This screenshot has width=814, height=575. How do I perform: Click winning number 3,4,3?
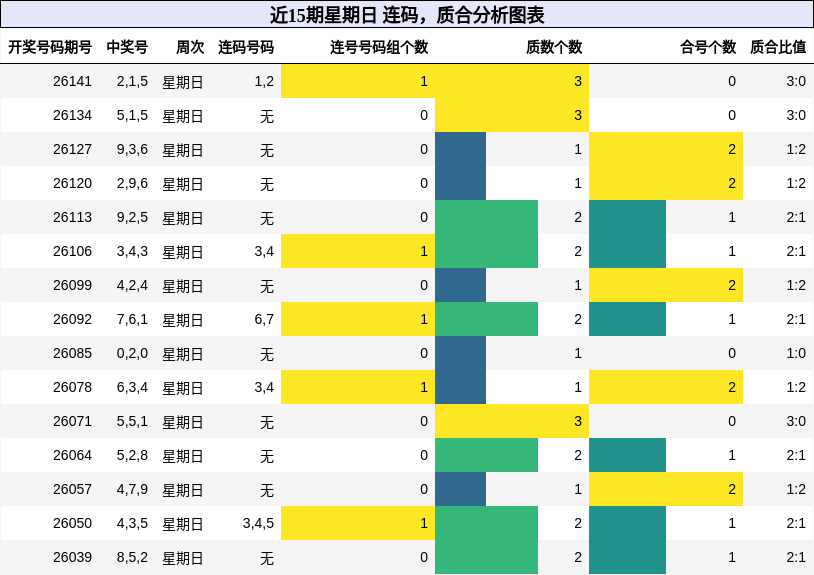(132, 251)
